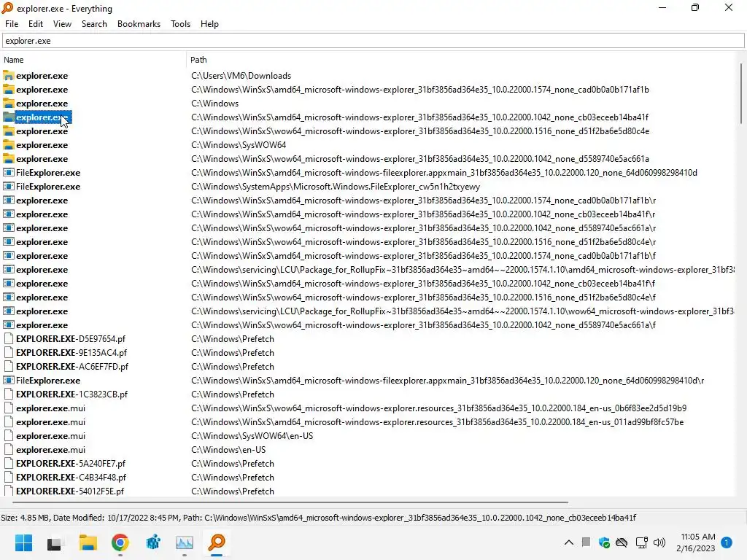Viewport: 747px width, 560px height.
Task: Click the icon of EXPLORER.EXE-54012F5E.pf
Action: tap(9, 491)
